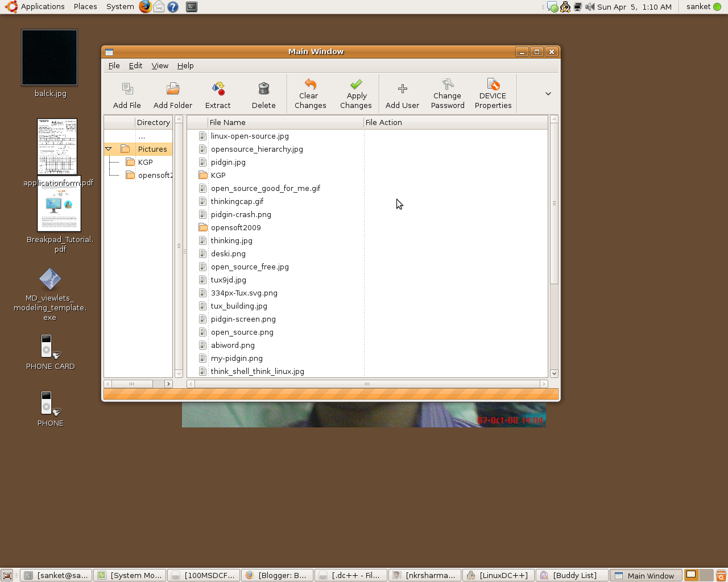Open the Places menu in top panel
This screenshot has width=728, height=582.
[85, 7]
